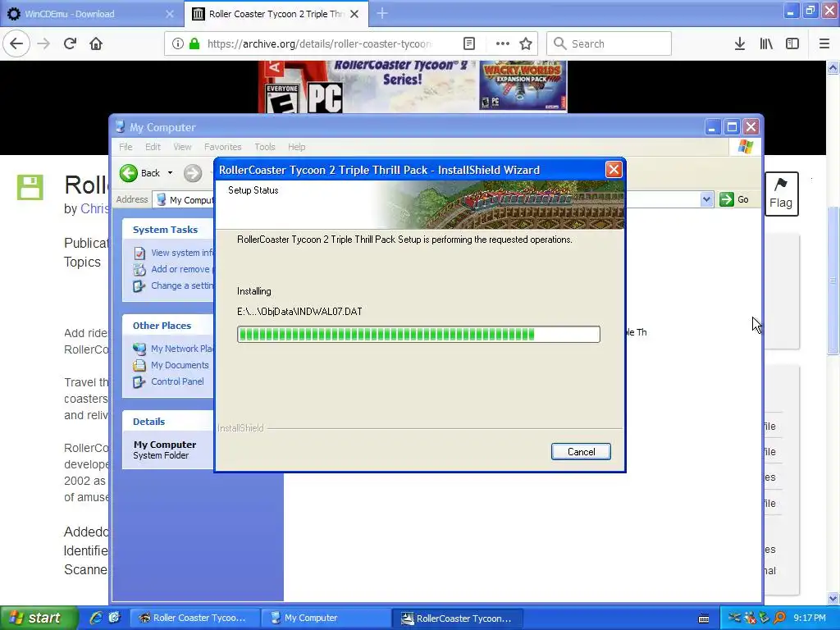This screenshot has width=840, height=630.
Task: Click the green padlock security icon
Action: click(x=195, y=43)
